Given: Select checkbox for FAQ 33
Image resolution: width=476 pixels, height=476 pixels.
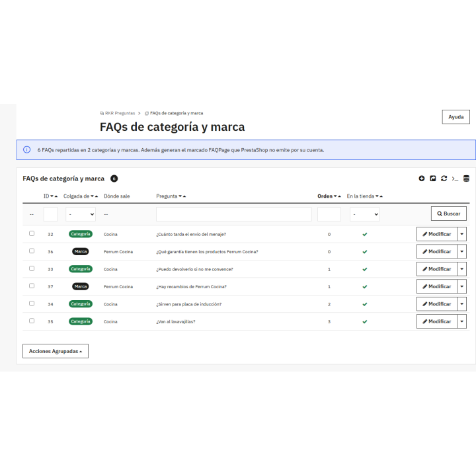Looking at the screenshot, I should (x=32, y=268).
